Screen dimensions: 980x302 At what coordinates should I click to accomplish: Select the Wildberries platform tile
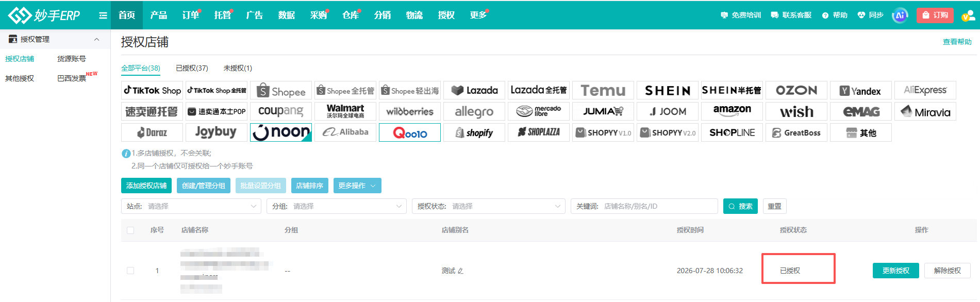[410, 111]
